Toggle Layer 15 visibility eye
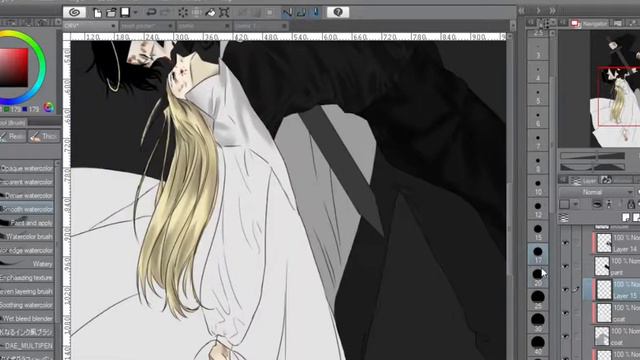Viewport: 640px width, 360px height. [565, 289]
